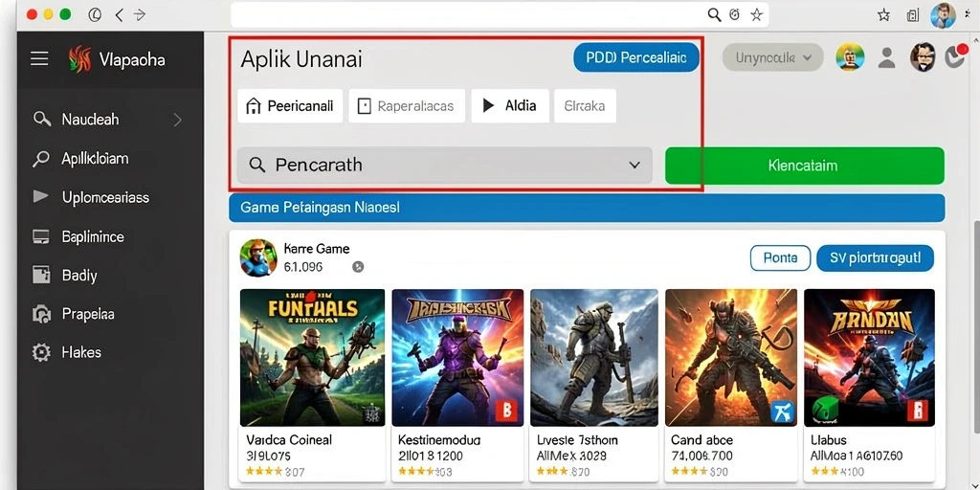The height and width of the screenshot is (490, 980).
Task: Click the small gray badge beside 6.1.096
Action: coord(358,267)
